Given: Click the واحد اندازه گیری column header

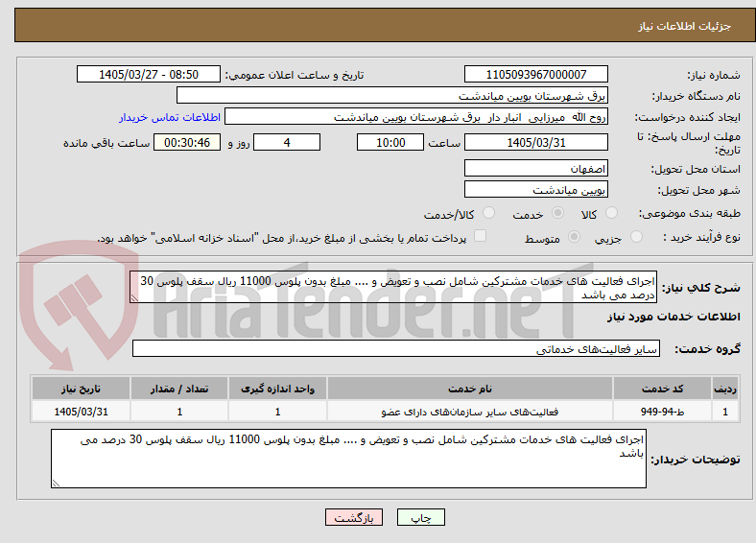Looking at the screenshot, I should point(277,389).
